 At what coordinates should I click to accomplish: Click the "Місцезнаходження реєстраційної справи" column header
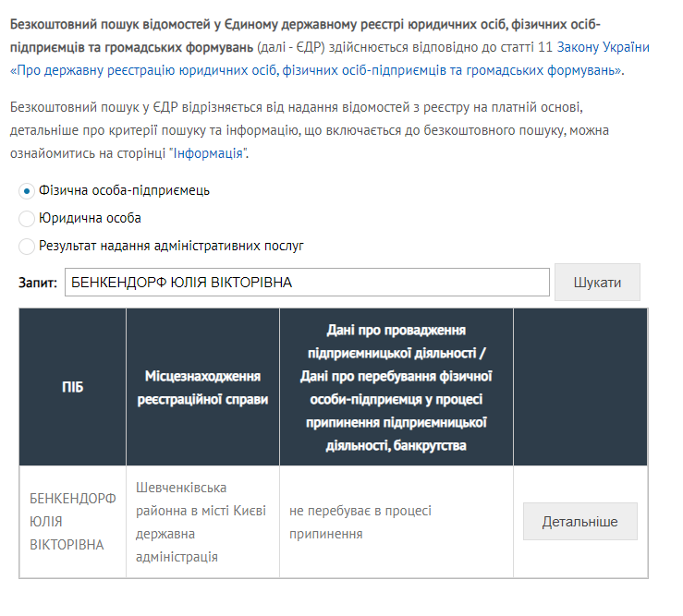(202, 387)
